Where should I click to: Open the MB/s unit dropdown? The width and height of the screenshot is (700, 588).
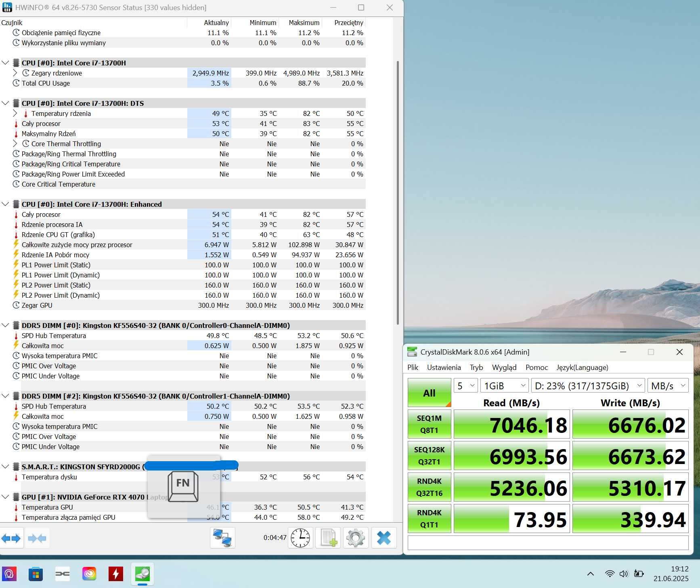click(668, 386)
